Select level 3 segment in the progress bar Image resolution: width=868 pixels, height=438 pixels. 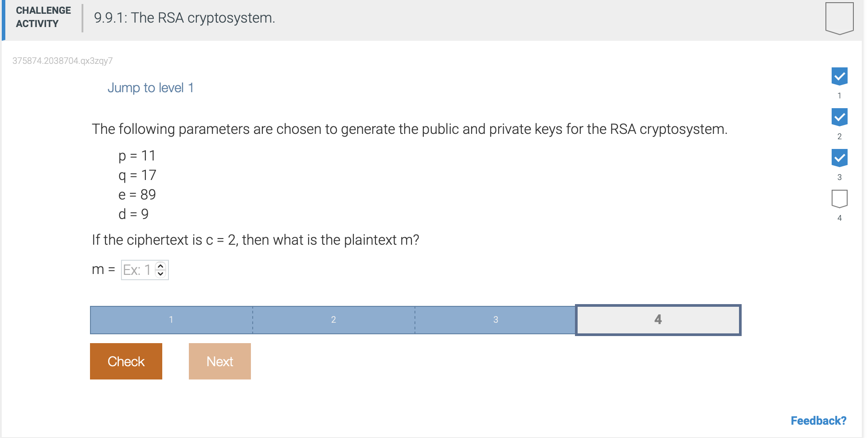495,320
